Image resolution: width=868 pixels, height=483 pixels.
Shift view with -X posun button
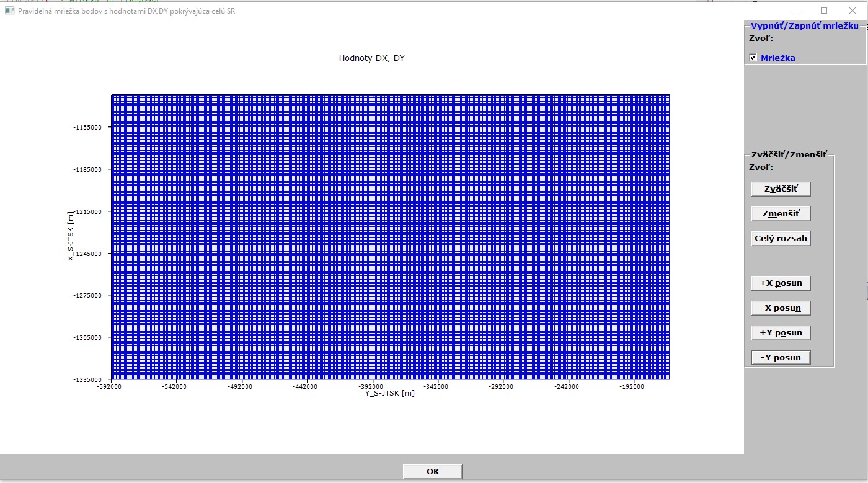tap(781, 308)
